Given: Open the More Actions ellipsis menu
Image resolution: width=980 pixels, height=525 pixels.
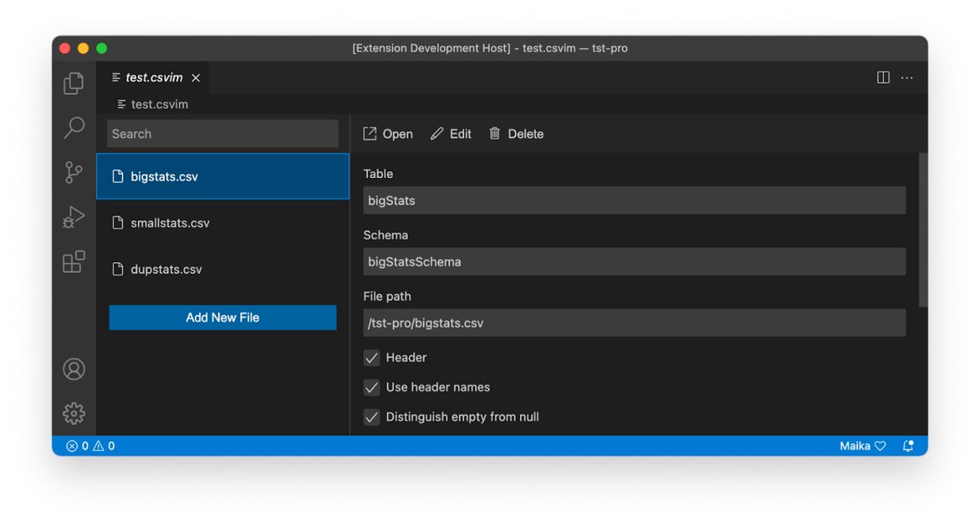Looking at the screenshot, I should click(x=906, y=78).
